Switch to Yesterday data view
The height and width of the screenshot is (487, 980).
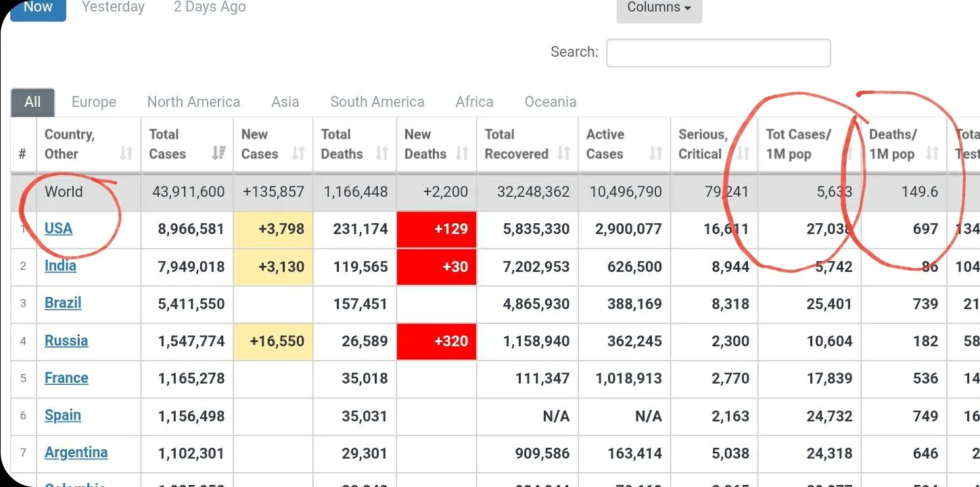tap(113, 8)
